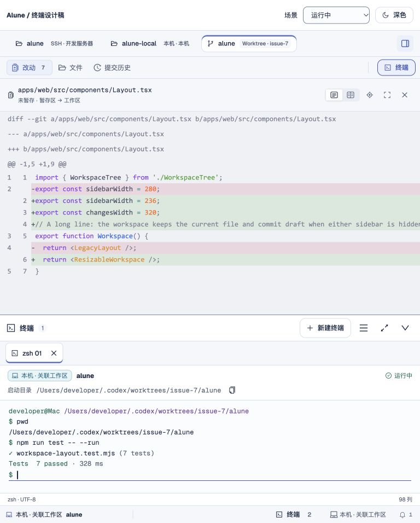Expand diff viewer to fullscreen

tap(387, 95)
